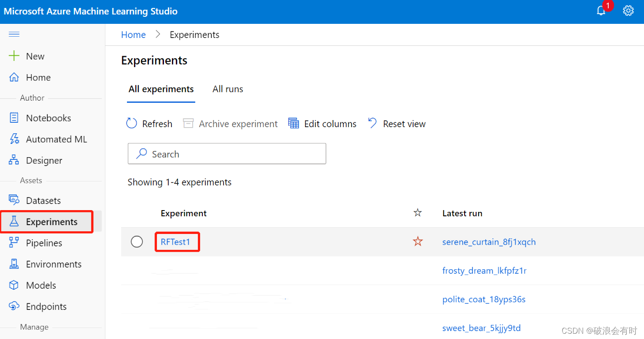Open run sweet_bear_5kjjy9td
Image resolution: width=644 pixels, height=339 pixels.
[x=482, y=328]
